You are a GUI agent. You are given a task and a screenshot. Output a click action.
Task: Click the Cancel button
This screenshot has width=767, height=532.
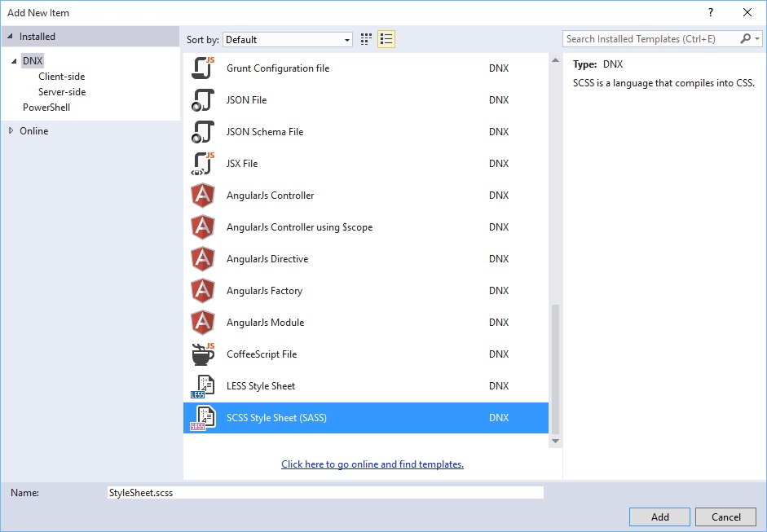pyautogui.click(x=726, y=517)
